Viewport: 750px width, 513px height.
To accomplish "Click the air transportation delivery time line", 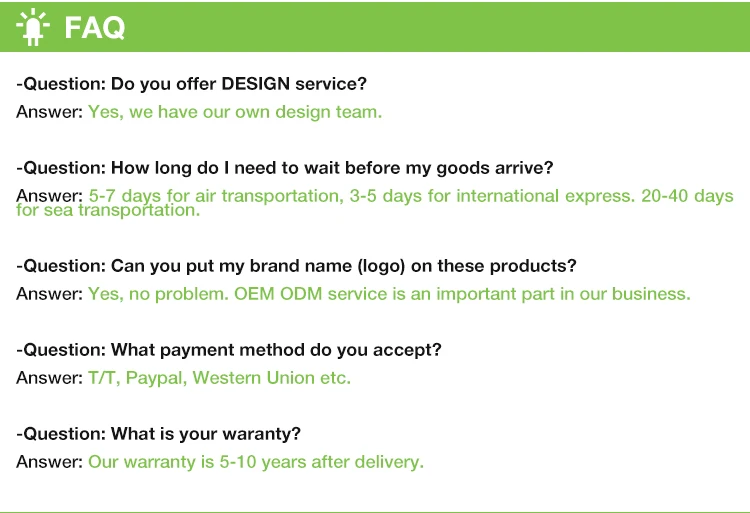I will [411, 195].
